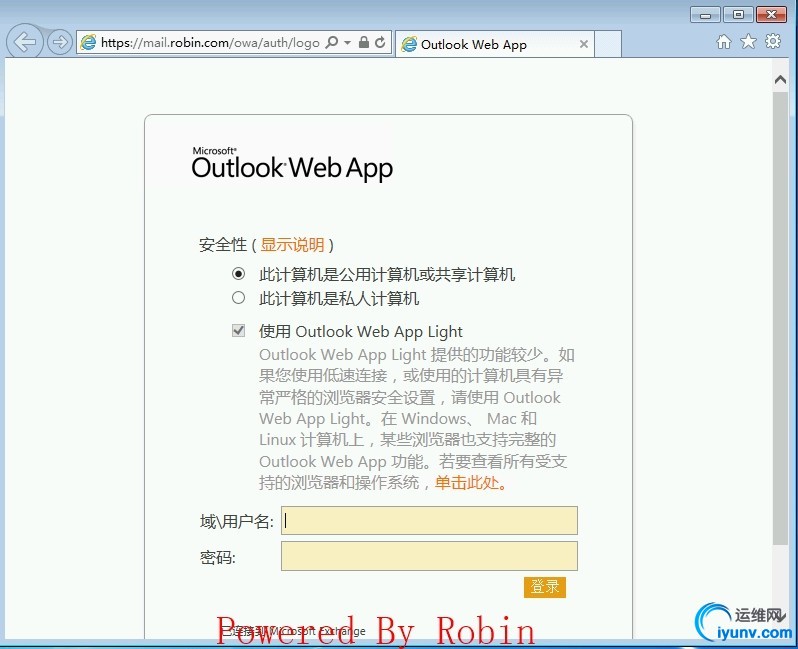
Task: Click the search magnifier in address bar
Action: pos(331,42)
